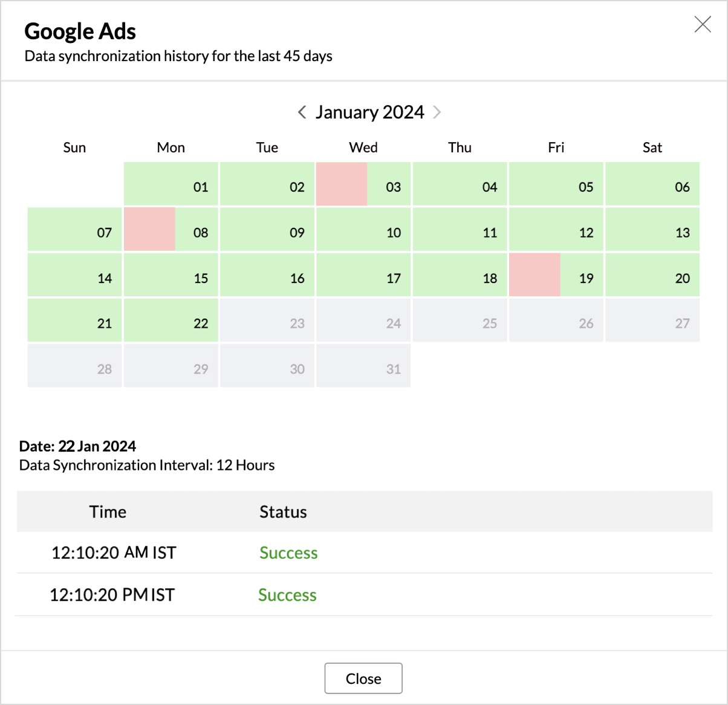The width and height of the screenshot is (728, 705).
Task: Click greyed-out day 27
Action: (652, 320)
